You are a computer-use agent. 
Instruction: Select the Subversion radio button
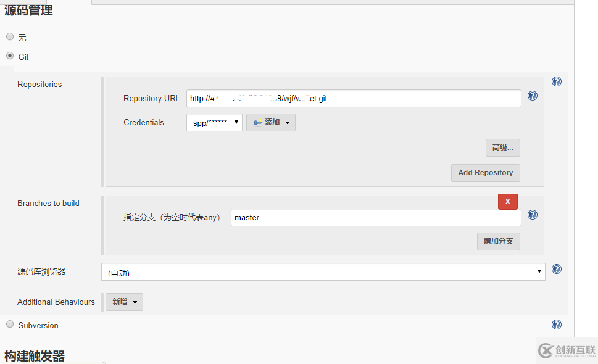tap(10, 325)
